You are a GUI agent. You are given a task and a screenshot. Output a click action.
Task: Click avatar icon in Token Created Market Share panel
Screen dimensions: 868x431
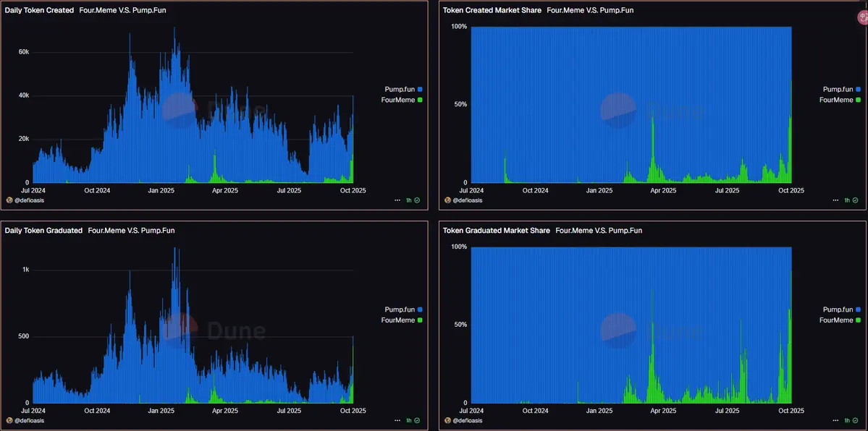click(447, 200)
